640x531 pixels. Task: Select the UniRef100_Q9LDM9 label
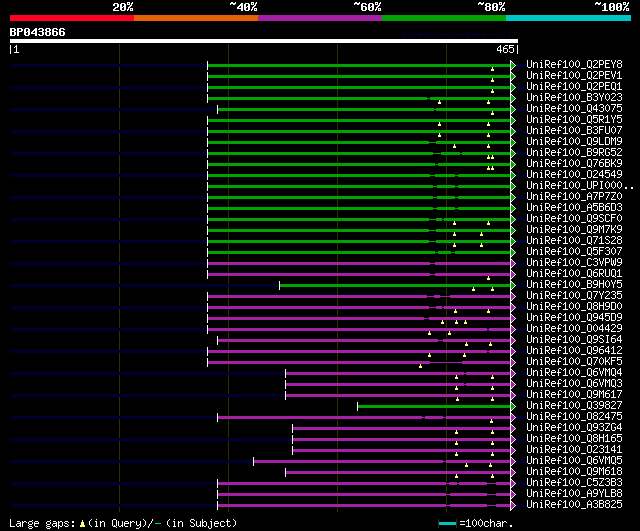pos(574,142)
